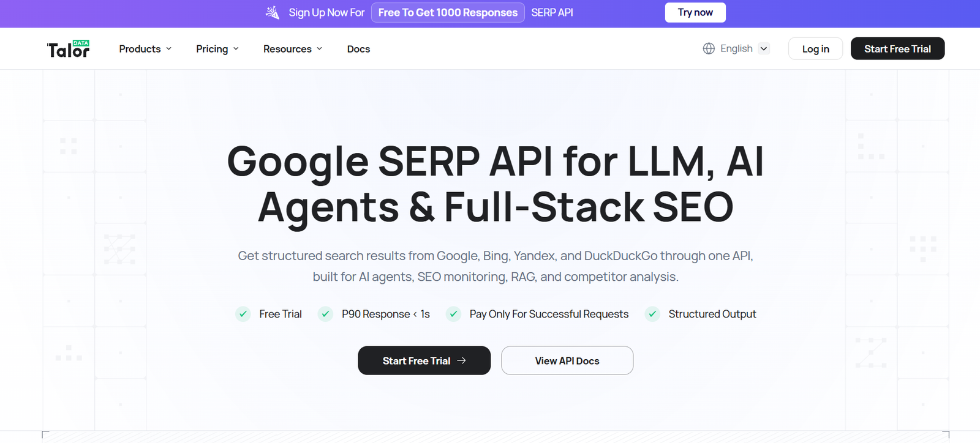Expand the Pricing menu chevron
The width and height of the screenshot is (980, 443).
(x=236, y=49)
